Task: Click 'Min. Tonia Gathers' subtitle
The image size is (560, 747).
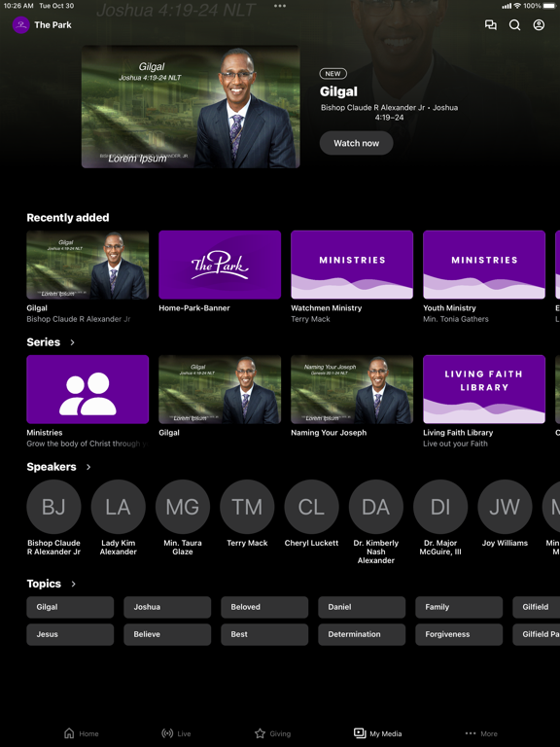Action: pos(456,319)
